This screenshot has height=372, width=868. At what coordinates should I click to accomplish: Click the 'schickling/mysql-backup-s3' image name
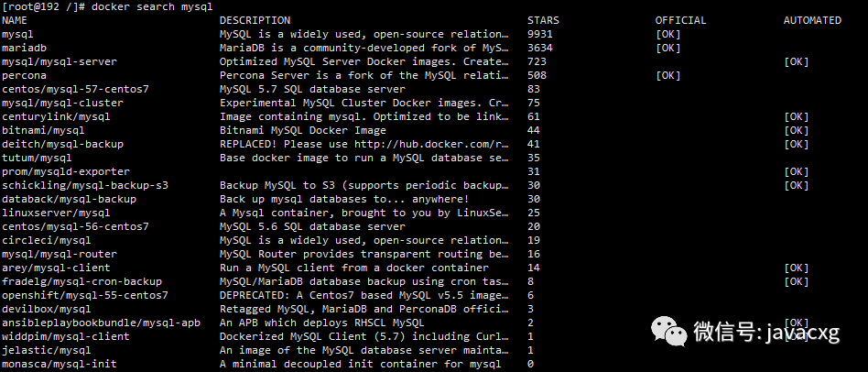point(85,185)
